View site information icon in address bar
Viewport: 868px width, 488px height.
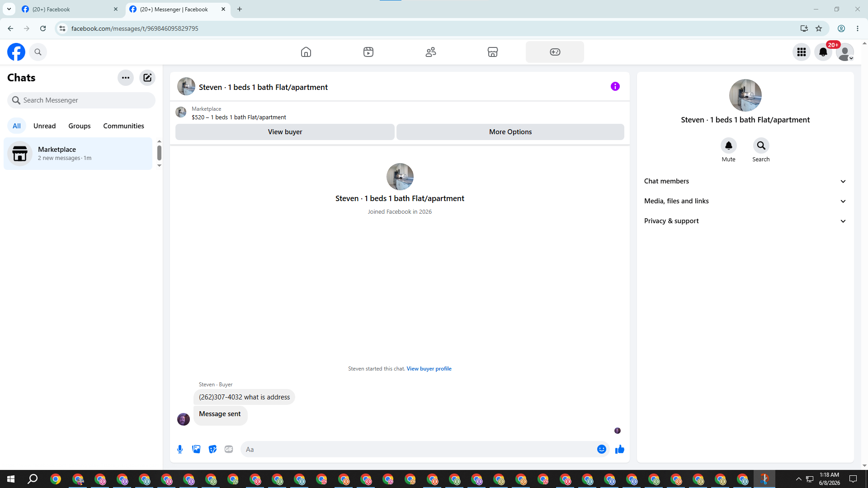click(62, 28)
